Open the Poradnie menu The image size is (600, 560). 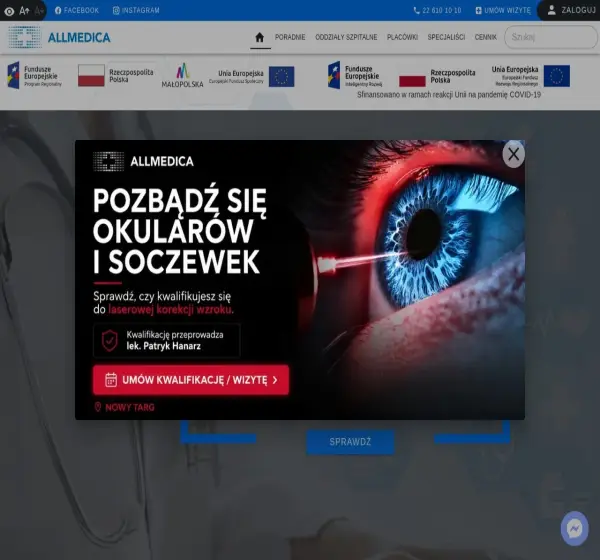(290, 37)
